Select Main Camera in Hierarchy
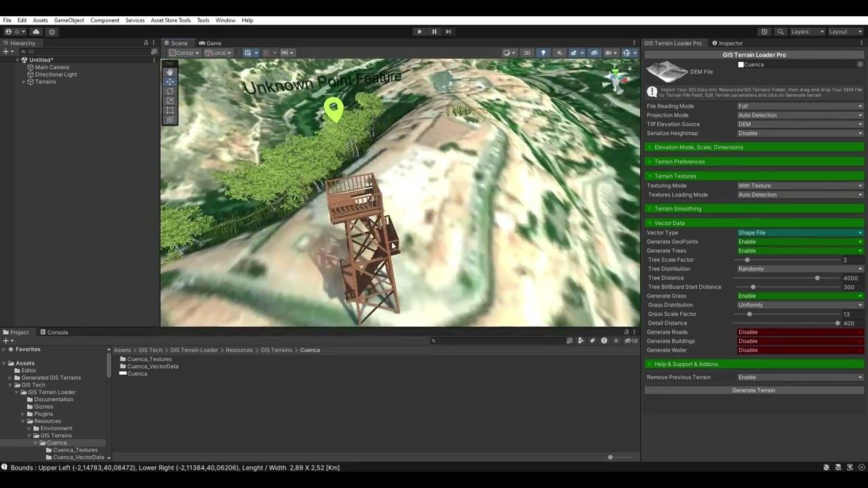 (x=52, y=67)
